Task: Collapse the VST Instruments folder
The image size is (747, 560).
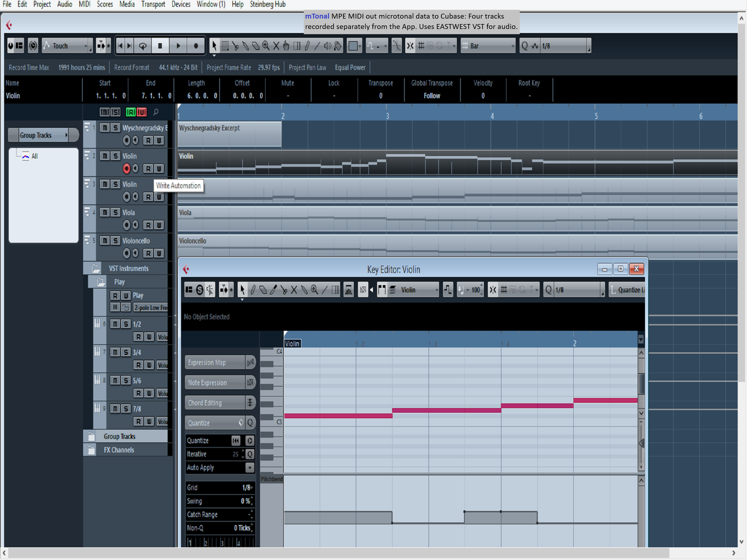Action: pyautogui.click(x=96, y=269)
